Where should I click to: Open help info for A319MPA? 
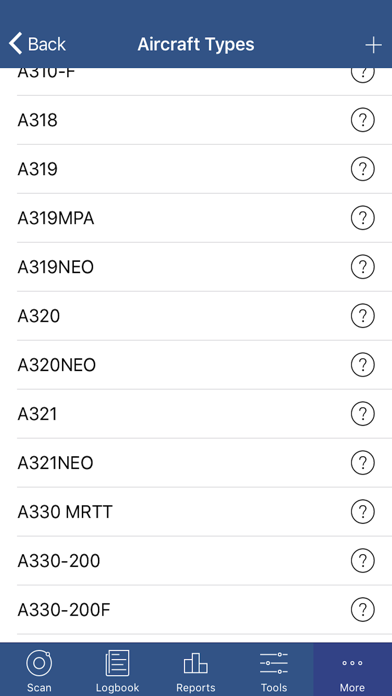click(x=363, y=218)
